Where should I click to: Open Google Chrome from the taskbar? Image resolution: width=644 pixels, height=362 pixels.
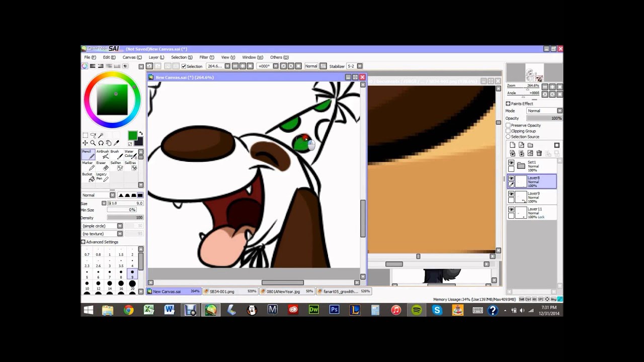128,310
